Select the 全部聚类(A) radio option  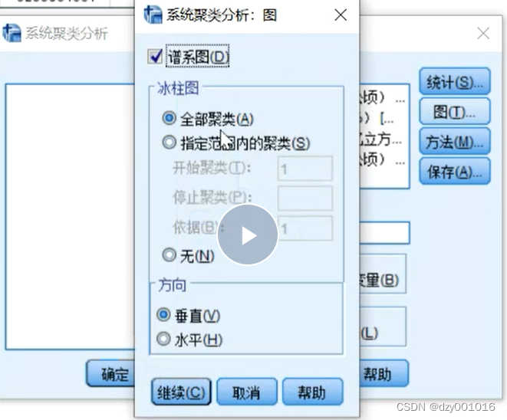[169, 118]
